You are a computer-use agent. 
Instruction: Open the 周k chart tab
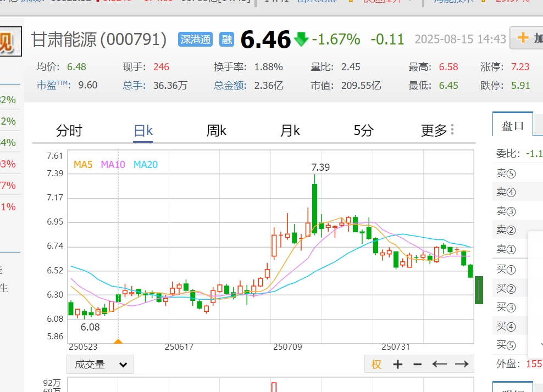[x=217, y=131]
